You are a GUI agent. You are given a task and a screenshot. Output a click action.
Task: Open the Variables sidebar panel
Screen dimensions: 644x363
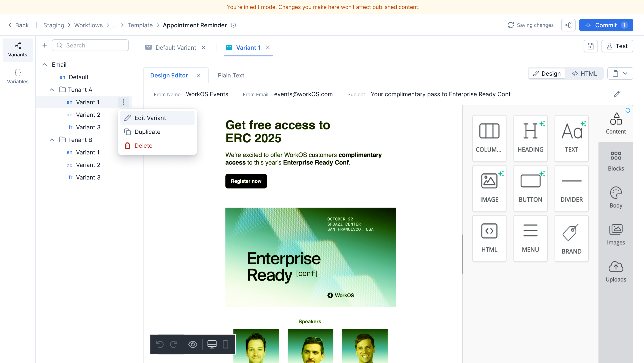(17, 76)
